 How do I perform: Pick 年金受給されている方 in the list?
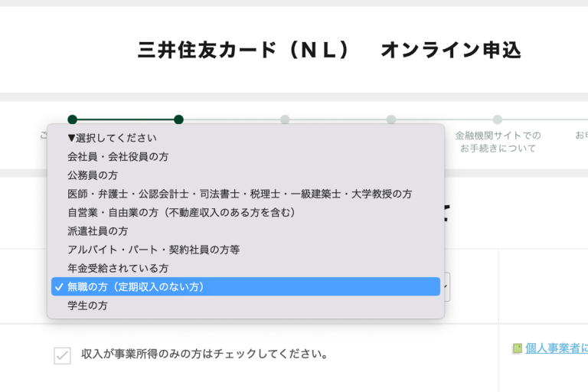click(x=118, y=268)
